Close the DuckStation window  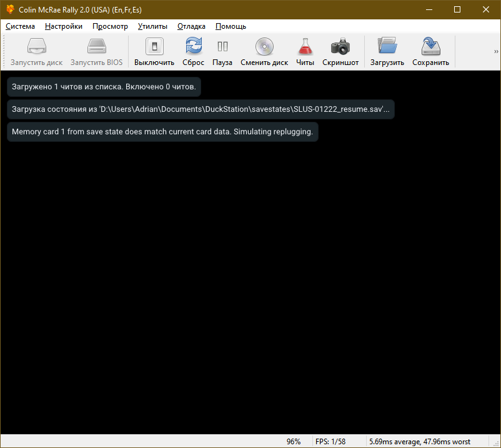tap(486, 9)
